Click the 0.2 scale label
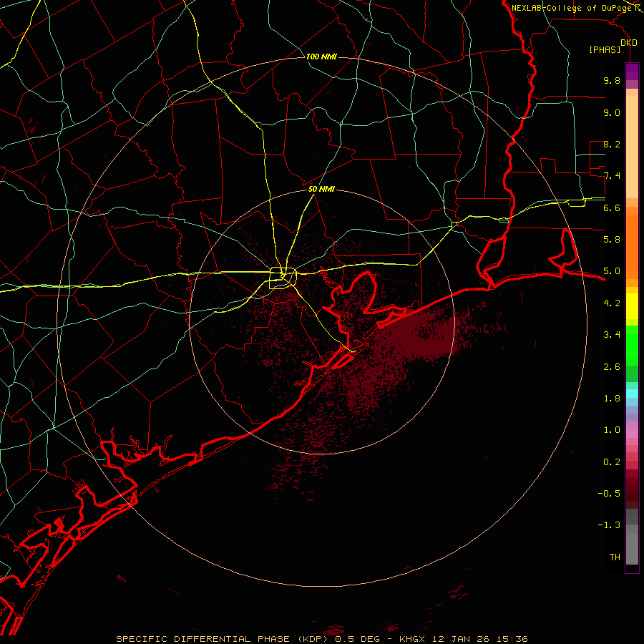 pyautogui.click(x=612, y=462)
